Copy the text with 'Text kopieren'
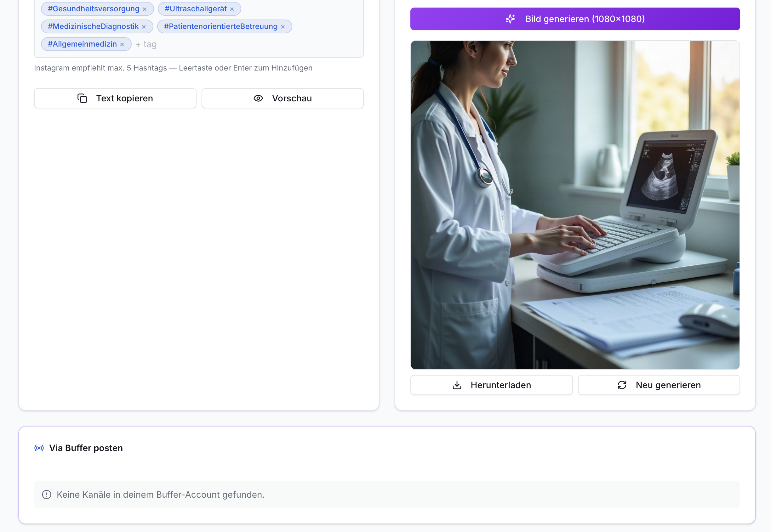The image size is (771, 532). pyautogui.click(x=115, y=98)
